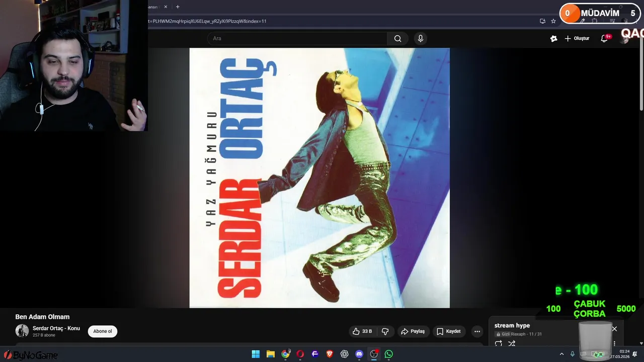Open OBS Studio from the taskbar
Viewport: 644px width, 362px height.
pos(374,354)
